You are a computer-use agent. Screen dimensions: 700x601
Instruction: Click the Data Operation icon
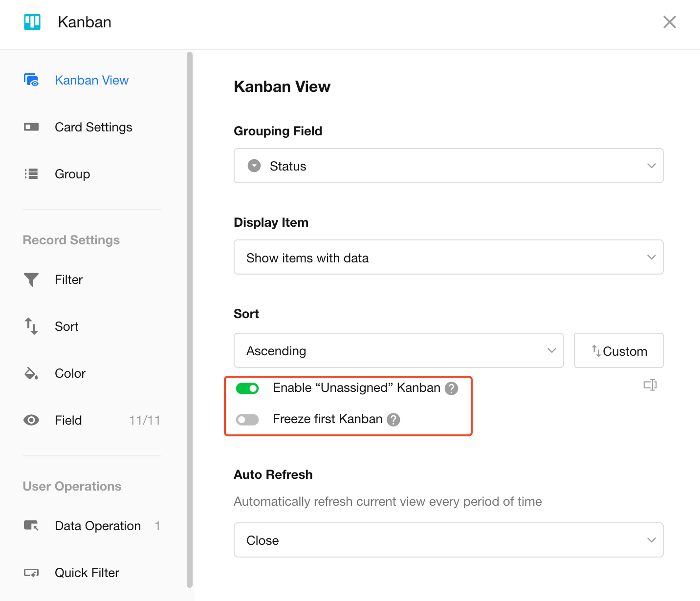click(x=31, y=526)
